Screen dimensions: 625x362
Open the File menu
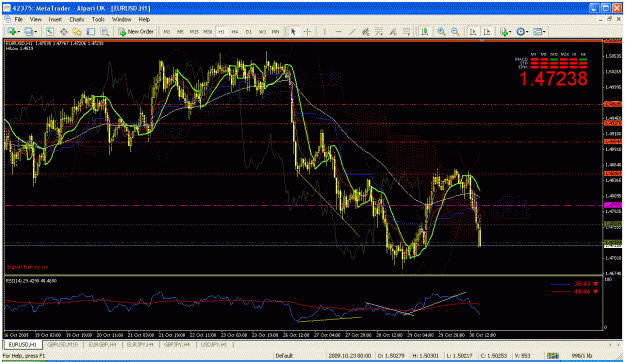click(x=18, y=19)
